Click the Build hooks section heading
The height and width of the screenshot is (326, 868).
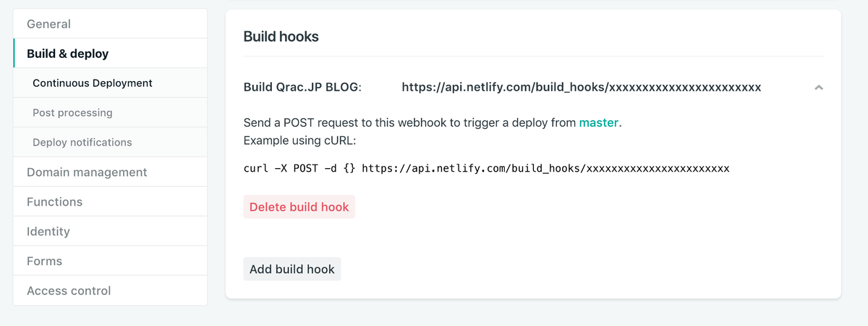[x=281, y=36]
